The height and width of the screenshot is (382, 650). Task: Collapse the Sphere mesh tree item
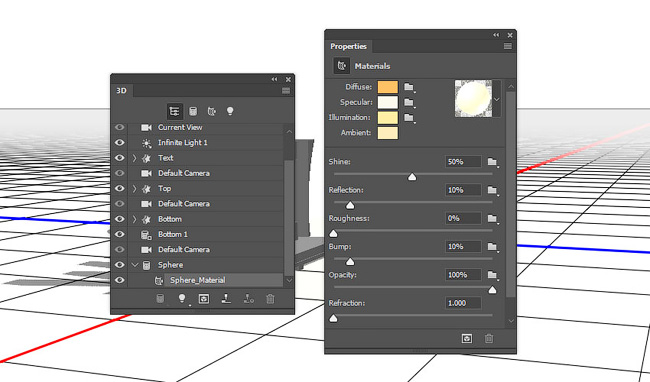[x=134, y=265]
